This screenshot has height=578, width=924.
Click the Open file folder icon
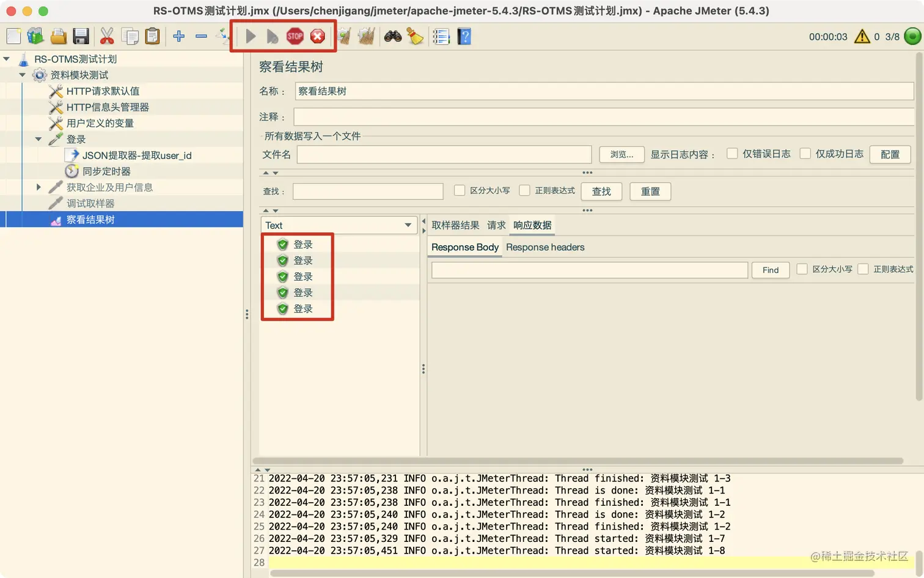58,37
